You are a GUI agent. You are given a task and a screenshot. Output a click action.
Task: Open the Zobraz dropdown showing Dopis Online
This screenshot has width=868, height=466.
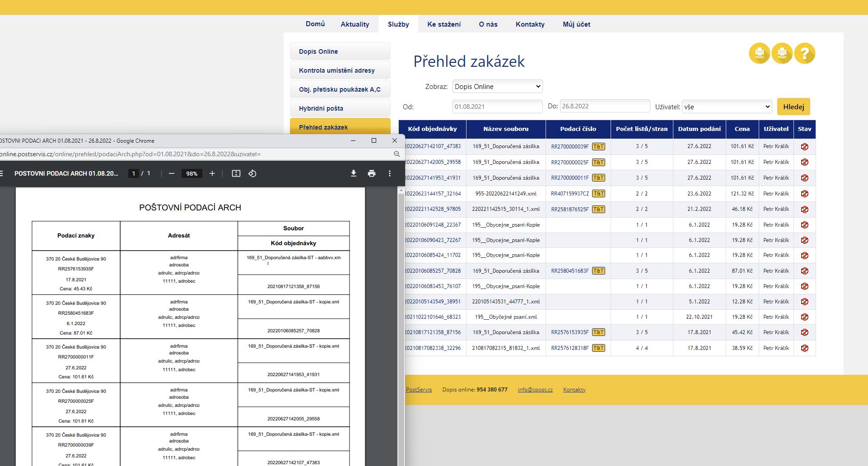497,86
